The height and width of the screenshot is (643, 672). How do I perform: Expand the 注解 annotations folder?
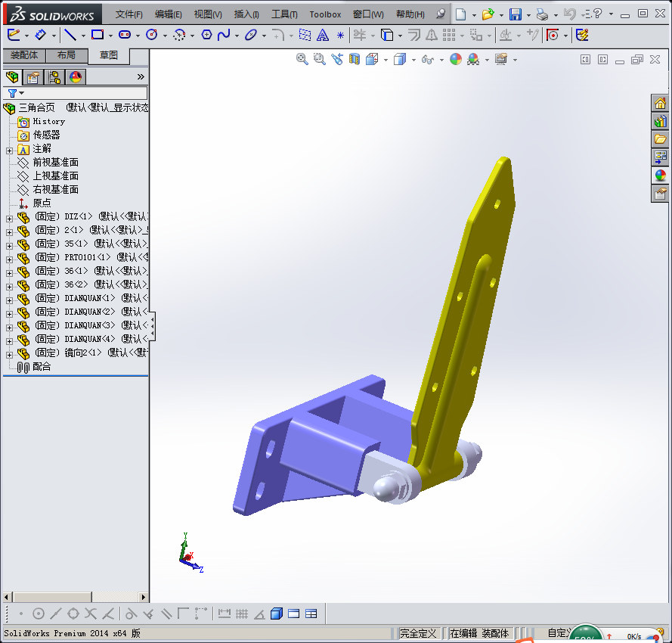pyautogui.click(x=9, y=151)
